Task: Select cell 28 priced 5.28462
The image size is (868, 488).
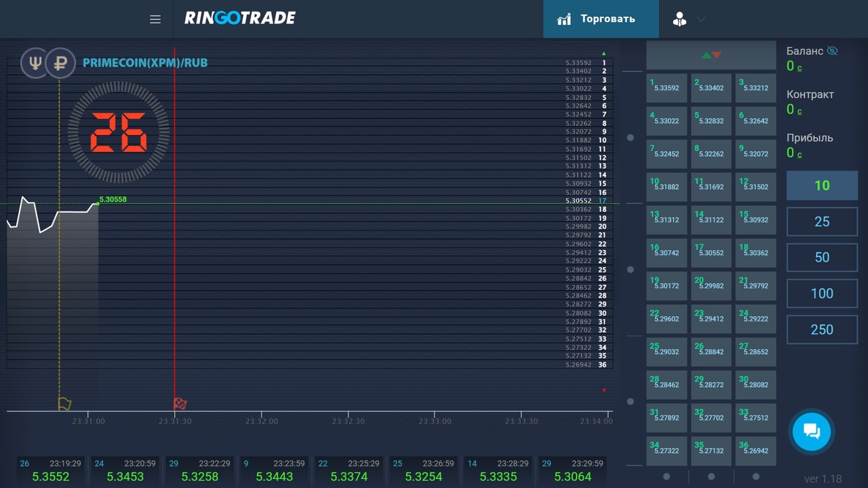Action: coord(667,385)
